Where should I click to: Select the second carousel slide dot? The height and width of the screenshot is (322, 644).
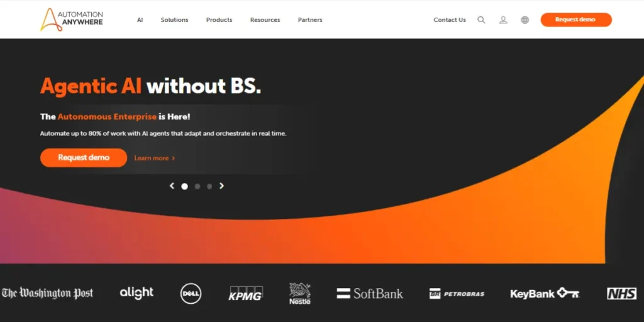coord(197,186)
